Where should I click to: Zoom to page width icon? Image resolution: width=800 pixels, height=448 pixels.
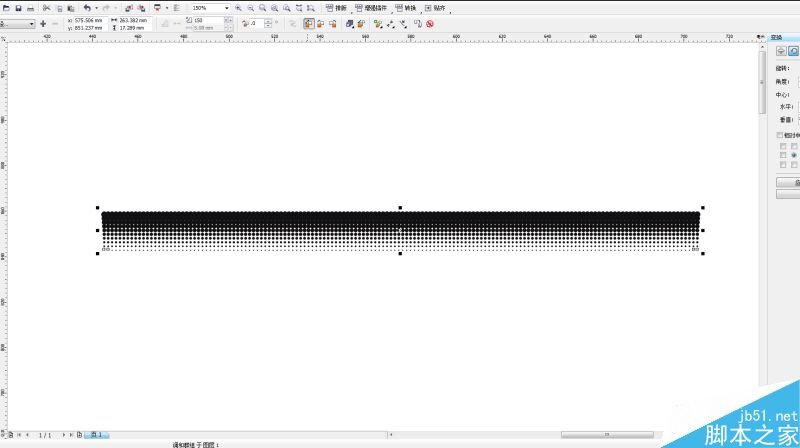[x=299, y=8]
